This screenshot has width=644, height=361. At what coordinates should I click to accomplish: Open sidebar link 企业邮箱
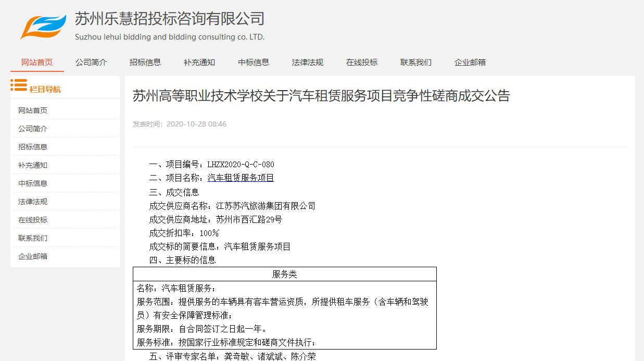point(33,256)
